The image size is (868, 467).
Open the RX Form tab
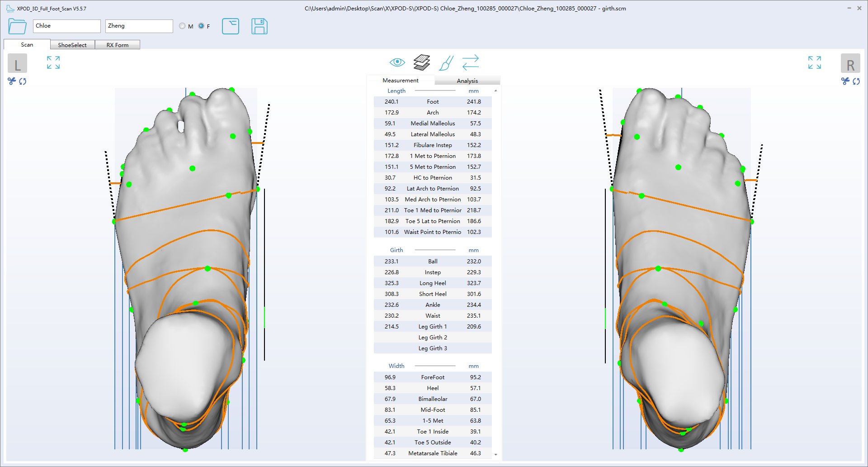118,45
